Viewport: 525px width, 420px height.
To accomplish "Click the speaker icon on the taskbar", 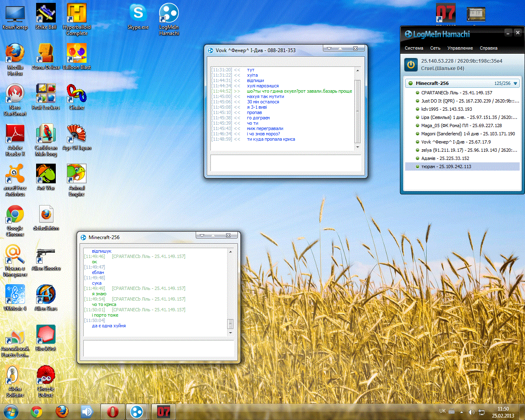I will (87, 411).
